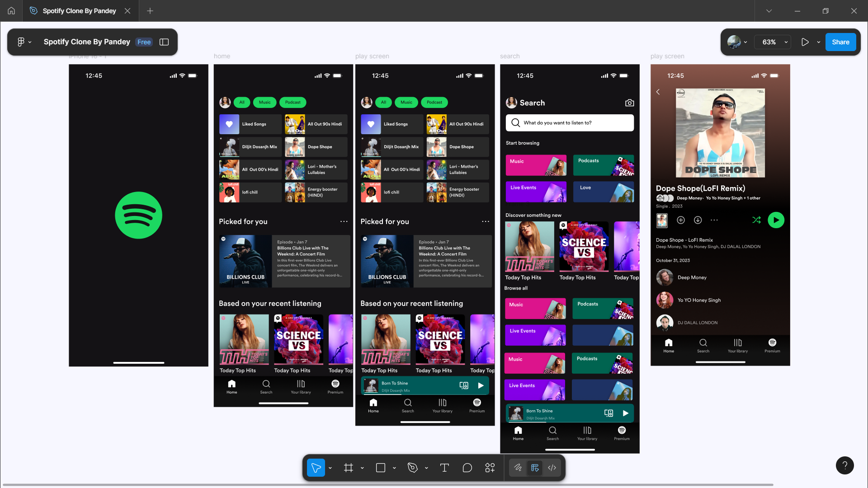Click the Spotify logo on splash screen
Image resolution: width=868 pixels, height=488 pixels.
138,215
